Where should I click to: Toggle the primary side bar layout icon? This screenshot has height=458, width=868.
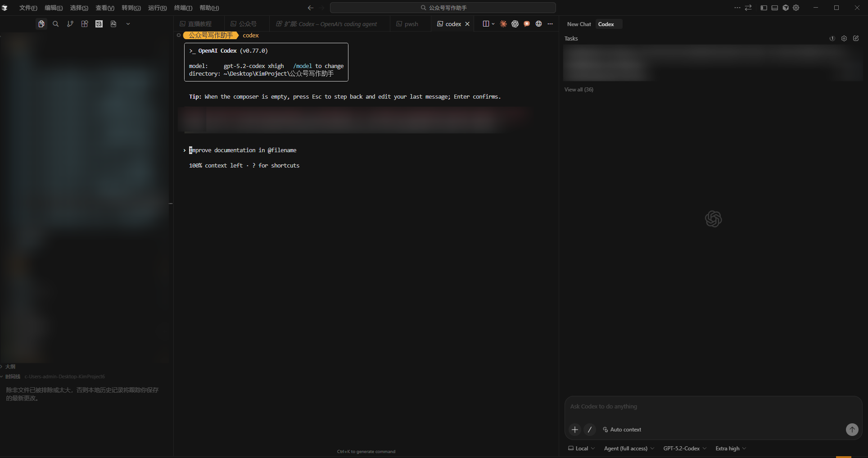coord(764,8)
